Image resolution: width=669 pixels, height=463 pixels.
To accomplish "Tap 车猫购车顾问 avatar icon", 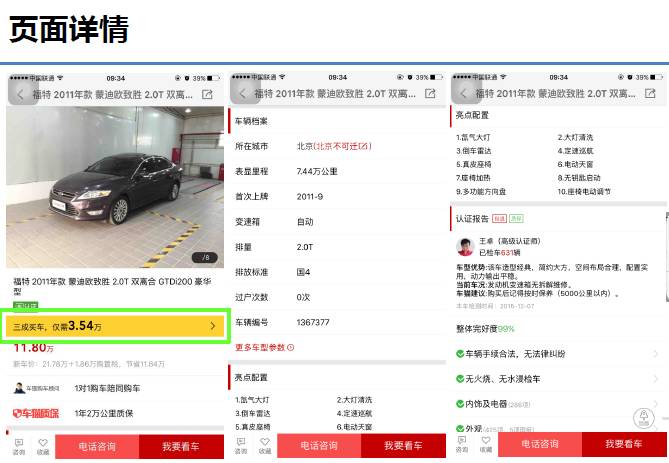I will click(x=19, y=388).
